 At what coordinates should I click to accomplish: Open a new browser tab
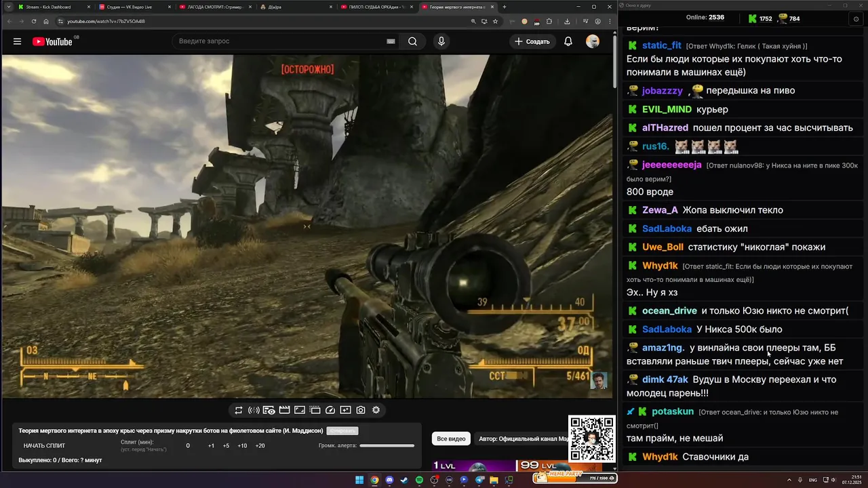click(504, 7)
